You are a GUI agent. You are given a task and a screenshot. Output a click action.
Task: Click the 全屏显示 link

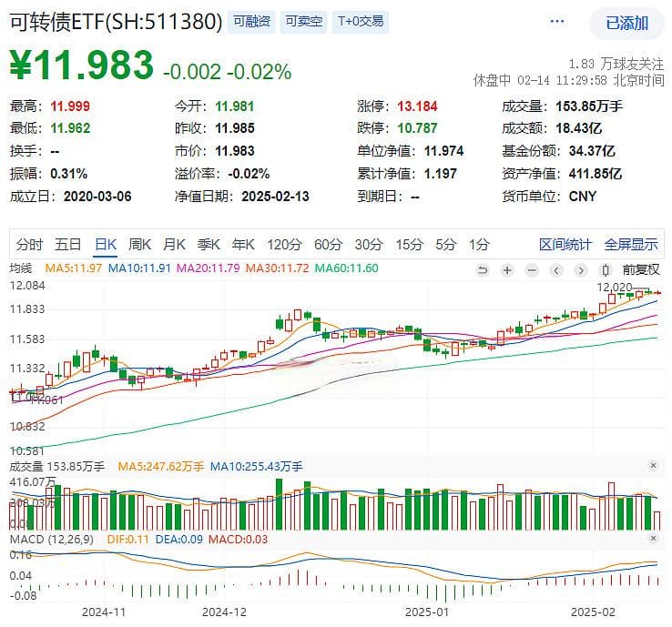631,245
